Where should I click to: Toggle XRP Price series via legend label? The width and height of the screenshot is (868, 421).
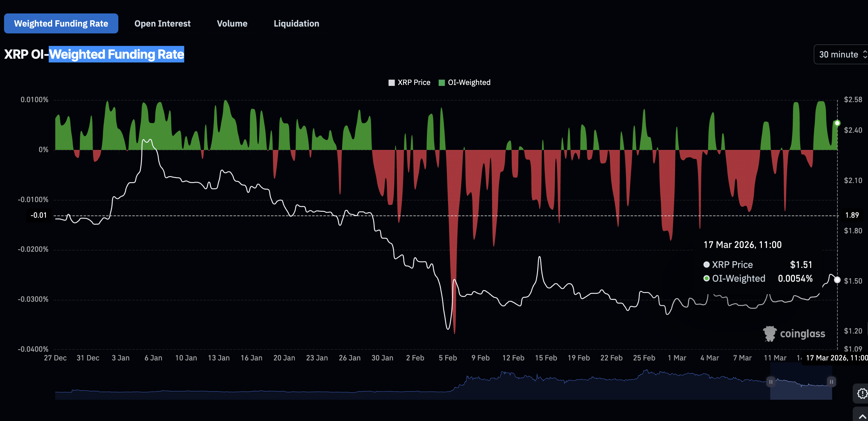[414, 82]
